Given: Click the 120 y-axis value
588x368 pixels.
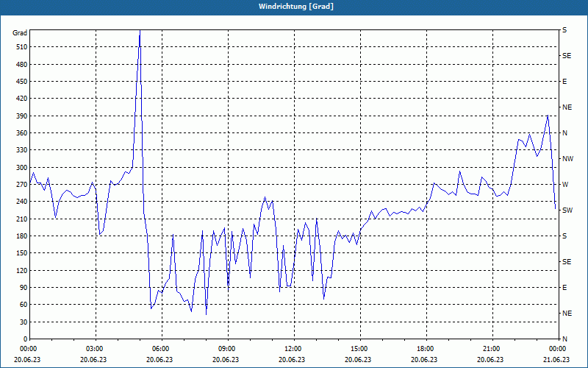Looking at the screenshot, I should tap(22, 270).
